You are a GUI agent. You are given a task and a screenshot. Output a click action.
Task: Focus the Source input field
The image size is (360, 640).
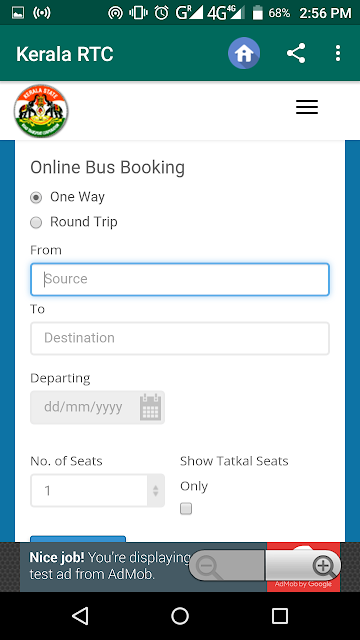180,279
